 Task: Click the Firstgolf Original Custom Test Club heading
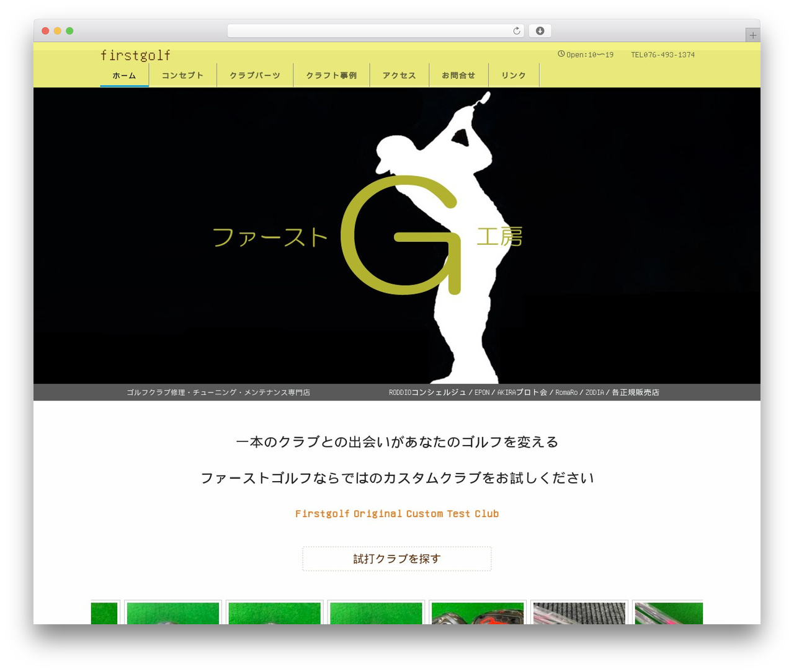397,513
